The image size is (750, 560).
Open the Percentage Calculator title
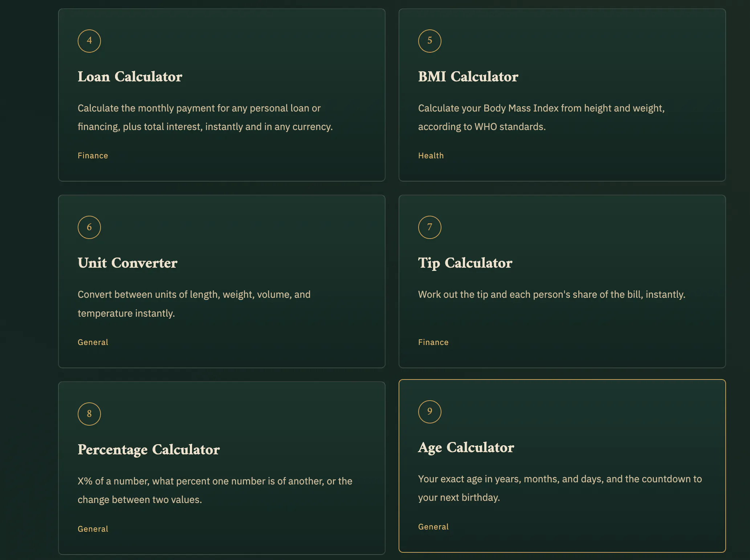[149, 450]
